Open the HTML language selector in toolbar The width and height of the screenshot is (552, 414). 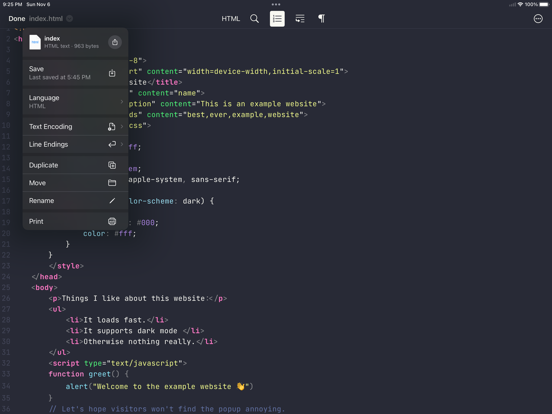[x=231, y=19]
